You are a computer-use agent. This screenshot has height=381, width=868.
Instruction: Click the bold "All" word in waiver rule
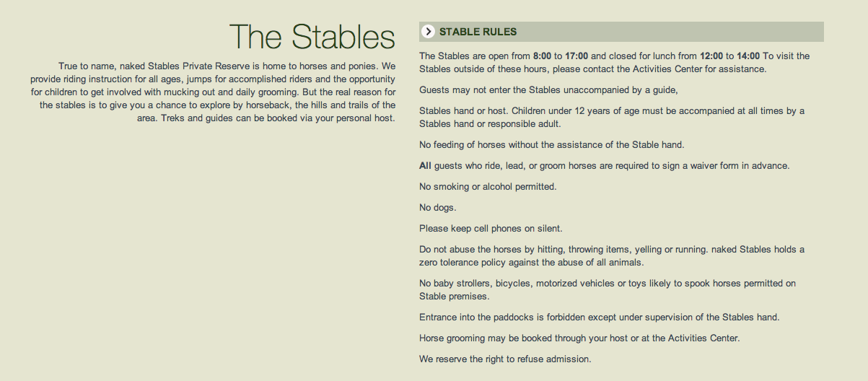click(425, 165)
